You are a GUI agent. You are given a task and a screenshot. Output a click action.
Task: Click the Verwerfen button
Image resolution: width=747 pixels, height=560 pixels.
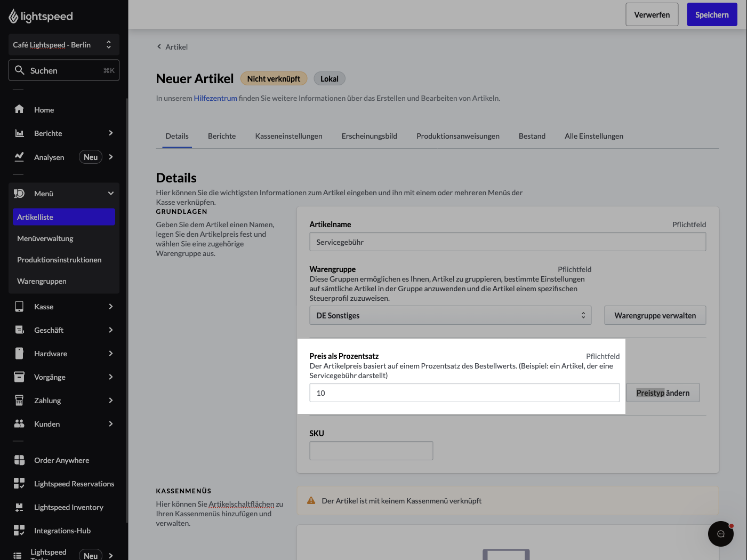pyautogui.click(x=652, y=14)
